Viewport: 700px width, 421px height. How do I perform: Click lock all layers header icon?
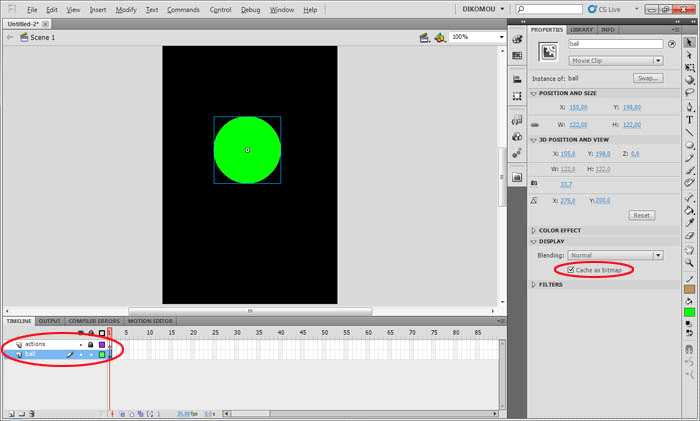pos(91,333)
